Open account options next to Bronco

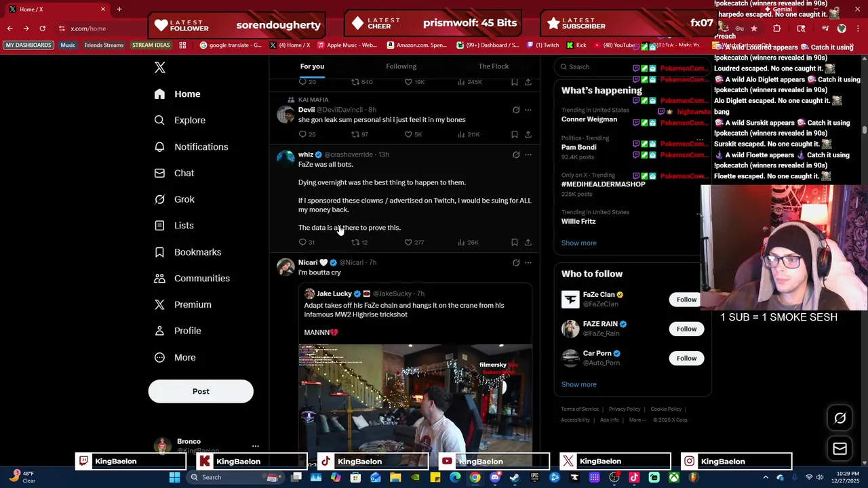(x=255, y=446)
